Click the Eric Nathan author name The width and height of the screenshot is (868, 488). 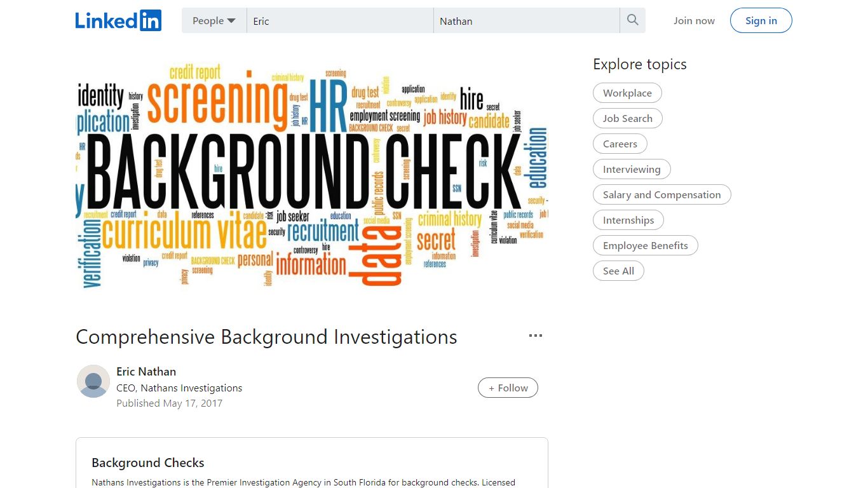[x=146, y=372]
